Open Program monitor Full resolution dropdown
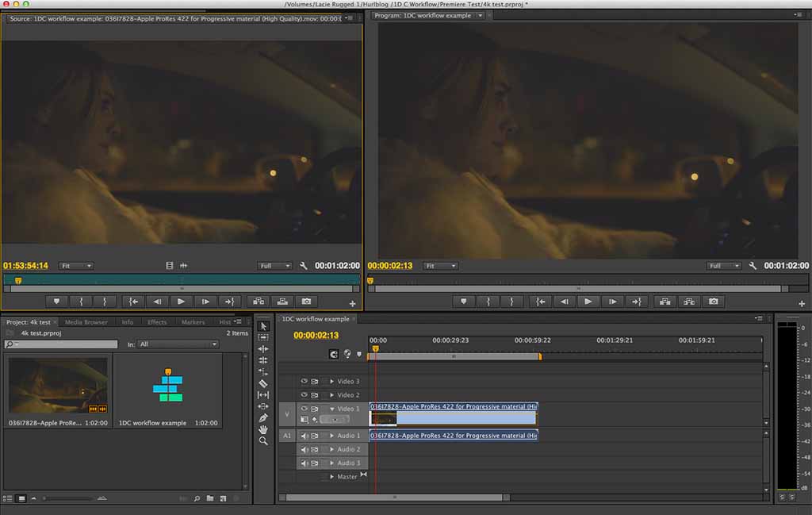 coord(724,266)
